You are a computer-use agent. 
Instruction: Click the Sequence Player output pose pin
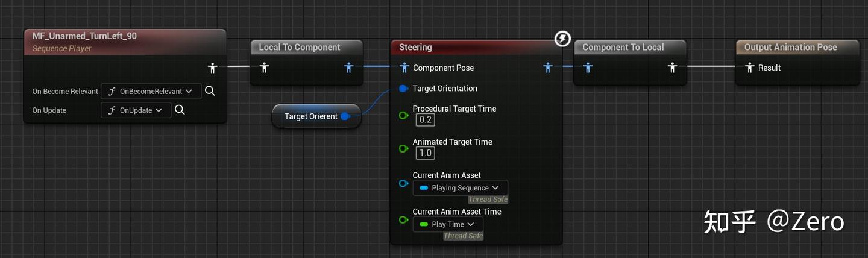pos(212,68)
